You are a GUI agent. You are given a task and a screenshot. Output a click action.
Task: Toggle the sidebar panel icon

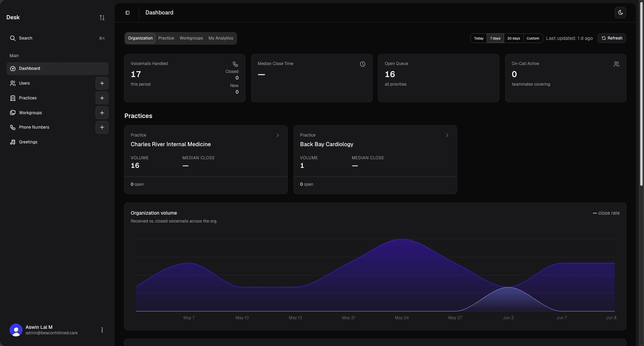(x=127, y=13)
